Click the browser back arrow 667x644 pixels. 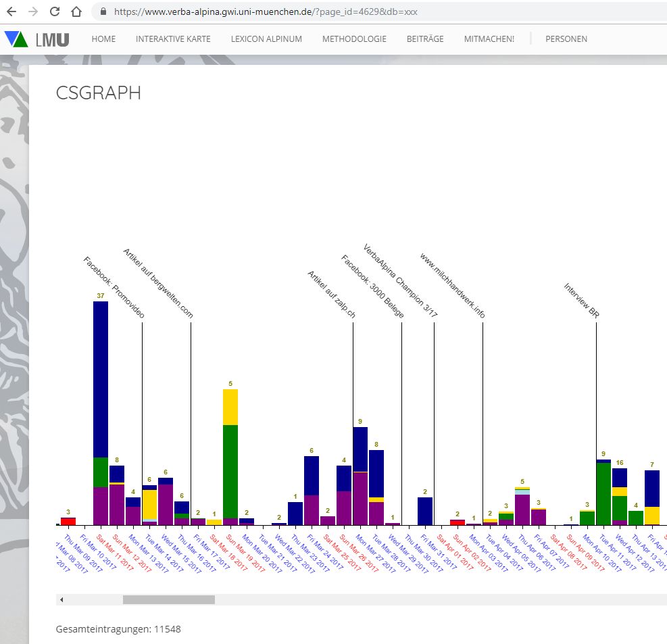click(11, 11)
